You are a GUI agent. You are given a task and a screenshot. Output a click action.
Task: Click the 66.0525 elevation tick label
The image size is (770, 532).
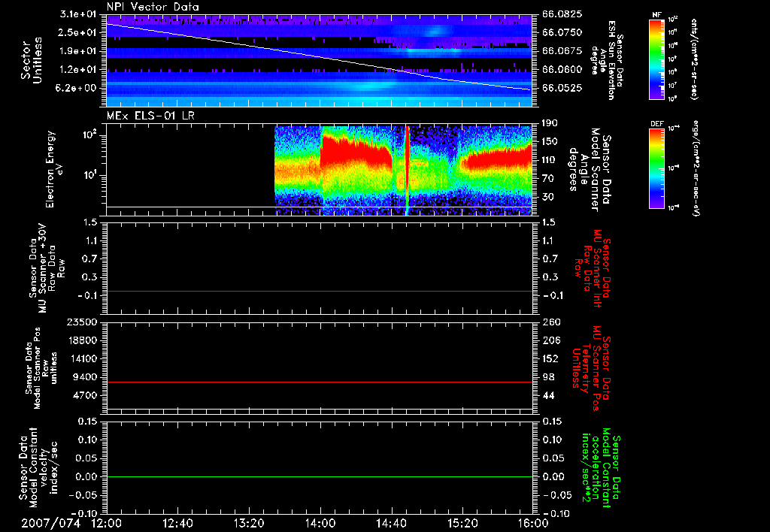coord(562,88)
